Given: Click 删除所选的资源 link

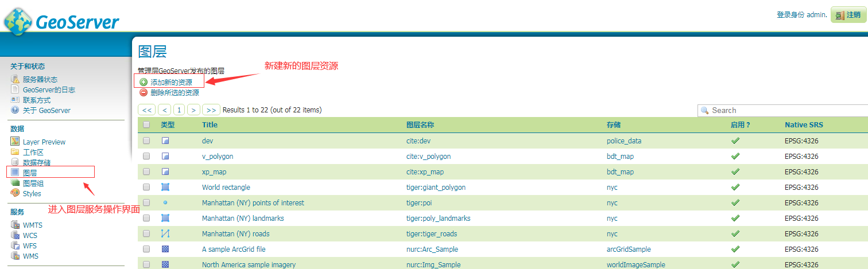Looking at the screenshot, I should pos(175,92).
